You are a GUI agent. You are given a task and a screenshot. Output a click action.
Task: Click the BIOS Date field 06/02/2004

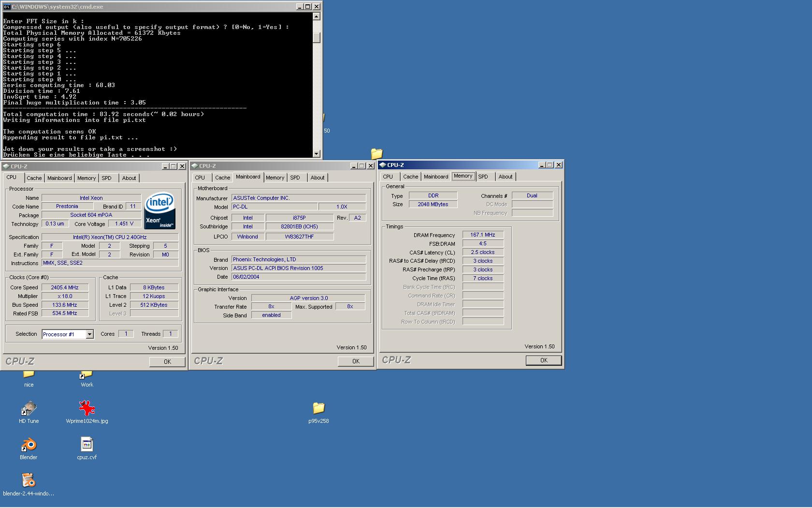[299, 277]
